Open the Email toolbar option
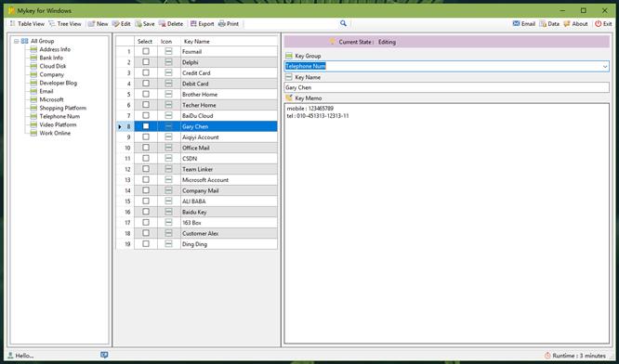The height and width of the screenshot is (364, 619). pyautogui.click(x=524, y=23)
